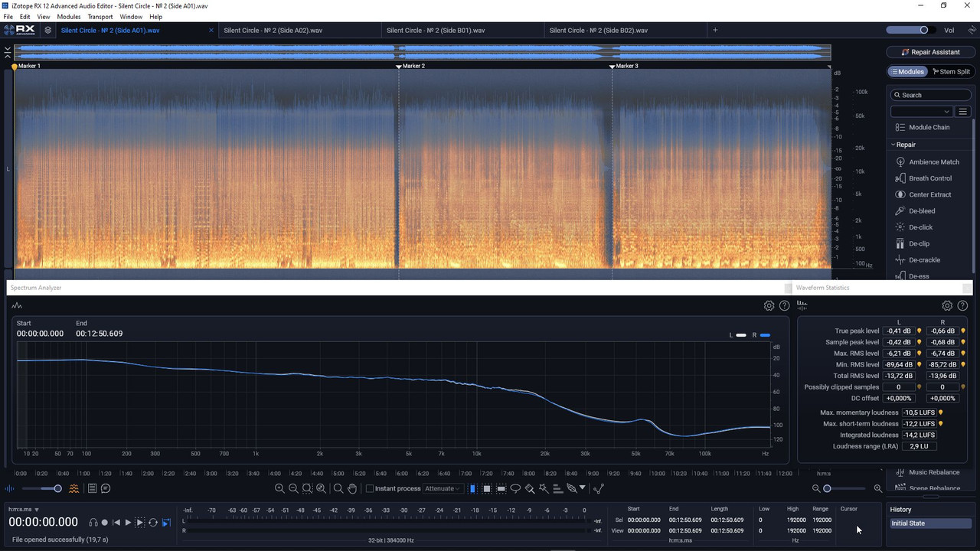The image size is (980, 551).
Task: Click the record button
Action: [105, 523]
